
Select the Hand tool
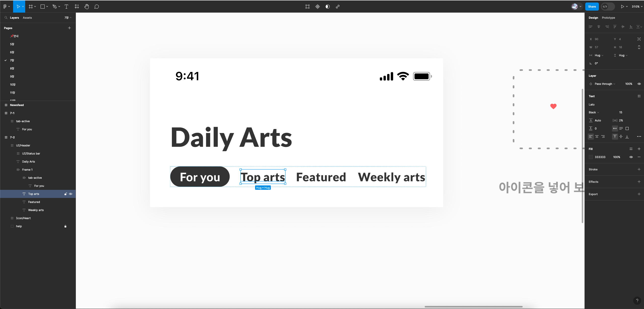[86, 7]
